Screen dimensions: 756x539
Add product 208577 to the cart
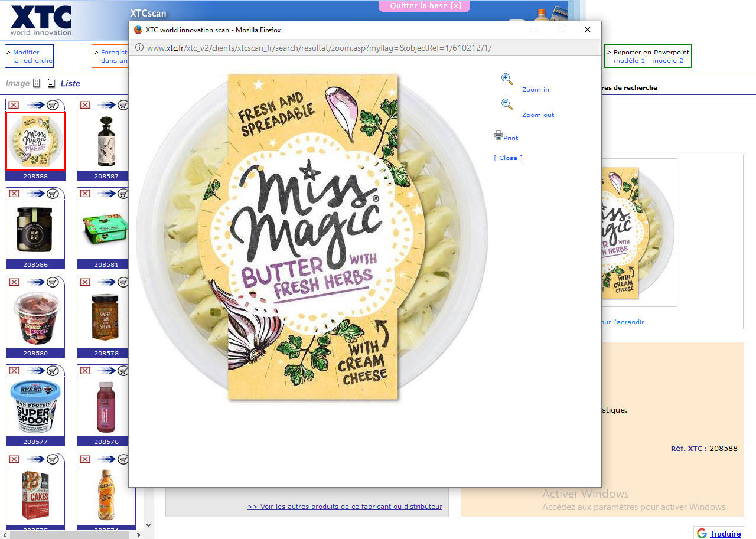point(53,370)
